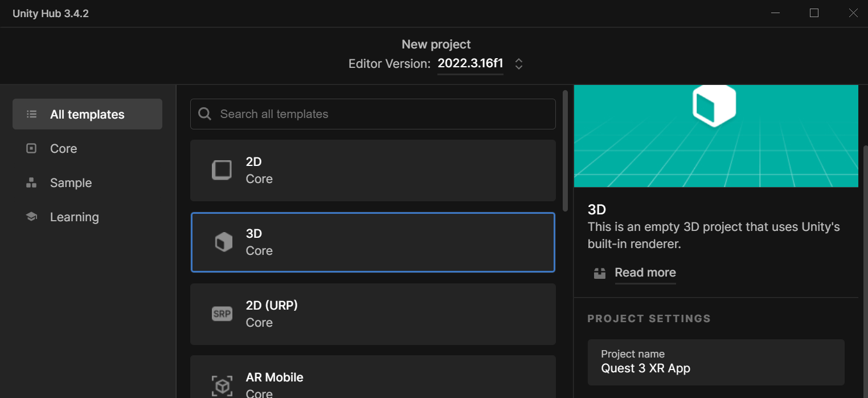Open the Read more link

(x=645, y=273)
